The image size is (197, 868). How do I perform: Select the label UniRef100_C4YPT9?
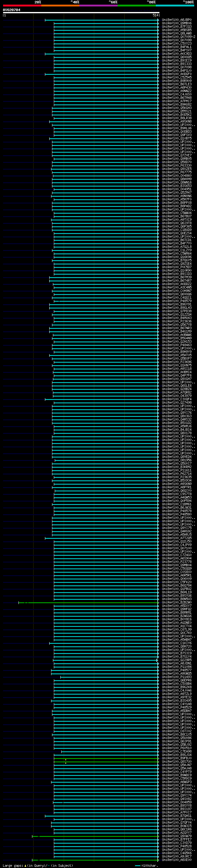point(177,772)
